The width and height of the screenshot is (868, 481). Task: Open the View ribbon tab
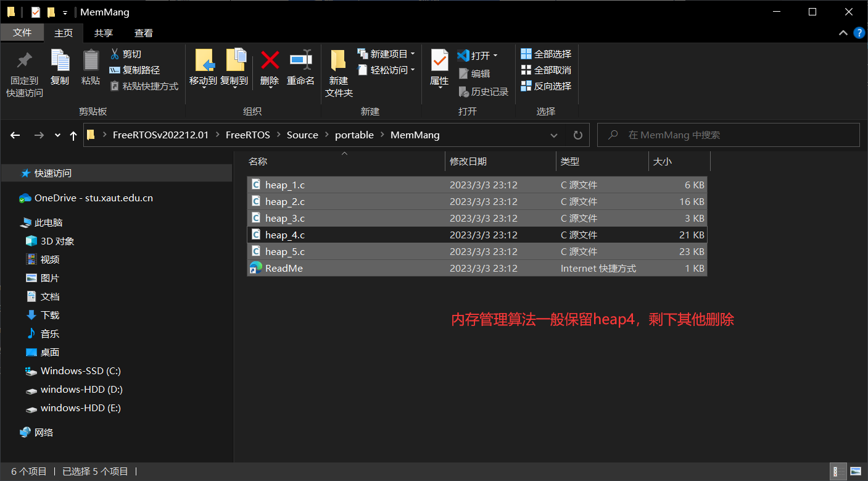click(143, 33)
